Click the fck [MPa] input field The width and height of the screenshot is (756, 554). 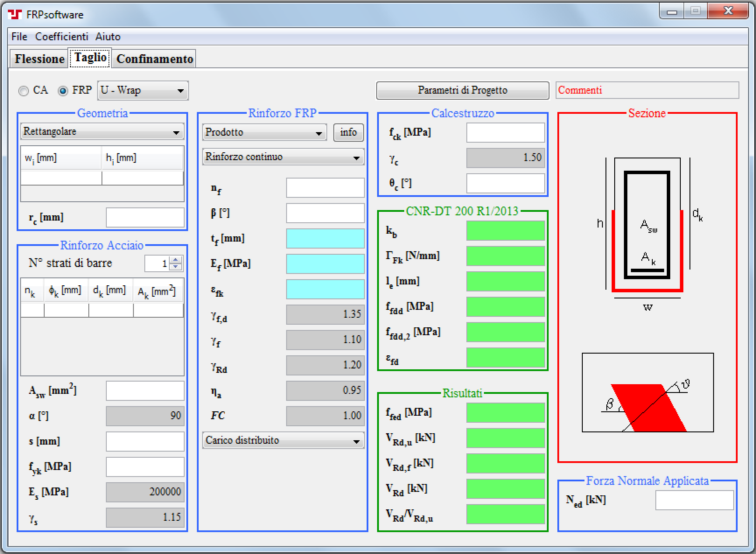click(506, 133)
